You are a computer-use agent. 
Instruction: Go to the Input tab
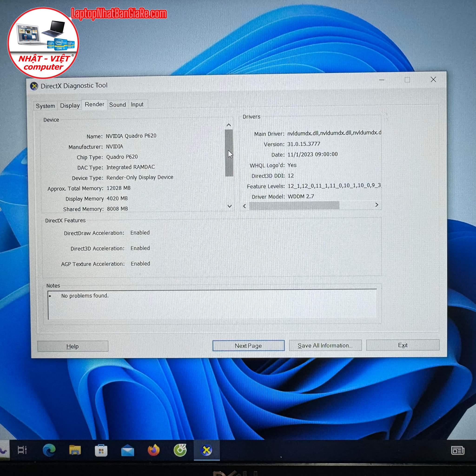137,104
